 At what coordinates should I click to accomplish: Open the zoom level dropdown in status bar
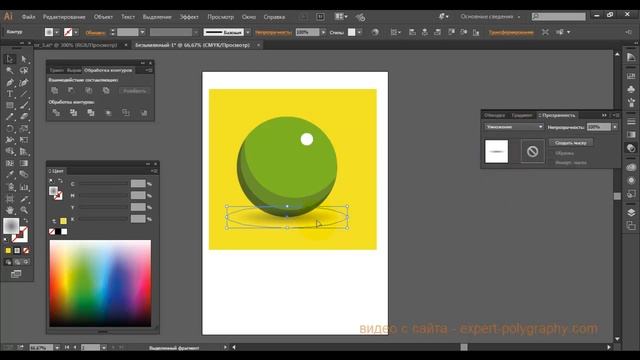click(x=57, y=348)
